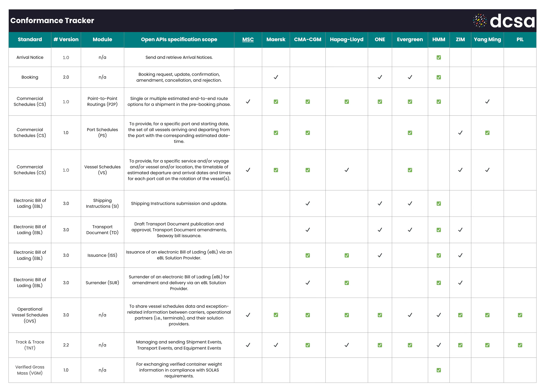The image size is (545, 392).
Task: Click the Evergreen column header
Action: [x=410, y=40]
